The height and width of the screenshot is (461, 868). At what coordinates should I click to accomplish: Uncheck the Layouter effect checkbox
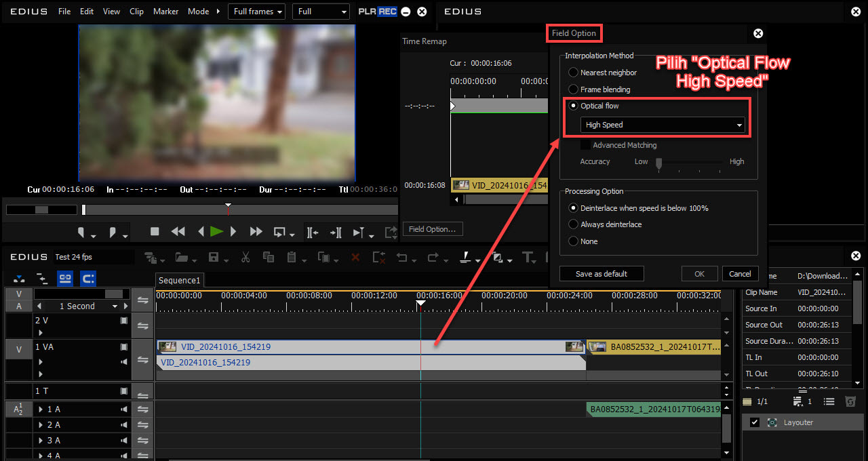(754, 422)
